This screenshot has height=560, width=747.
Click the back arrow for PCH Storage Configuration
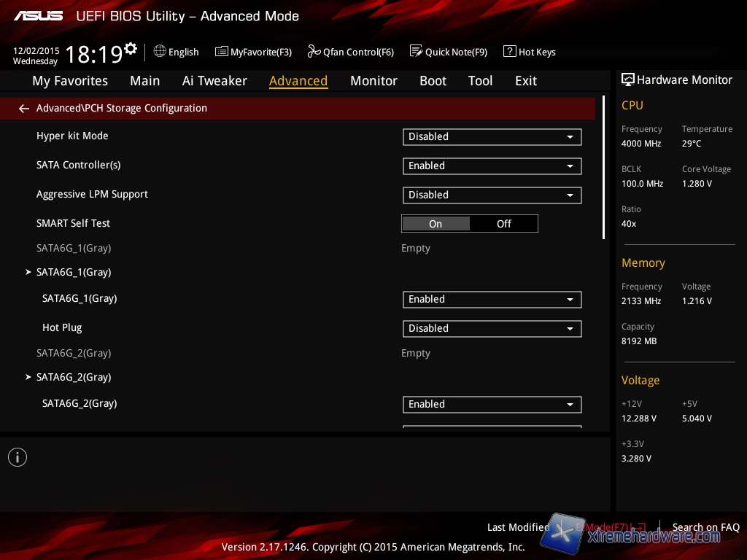(x=24, y=109)
